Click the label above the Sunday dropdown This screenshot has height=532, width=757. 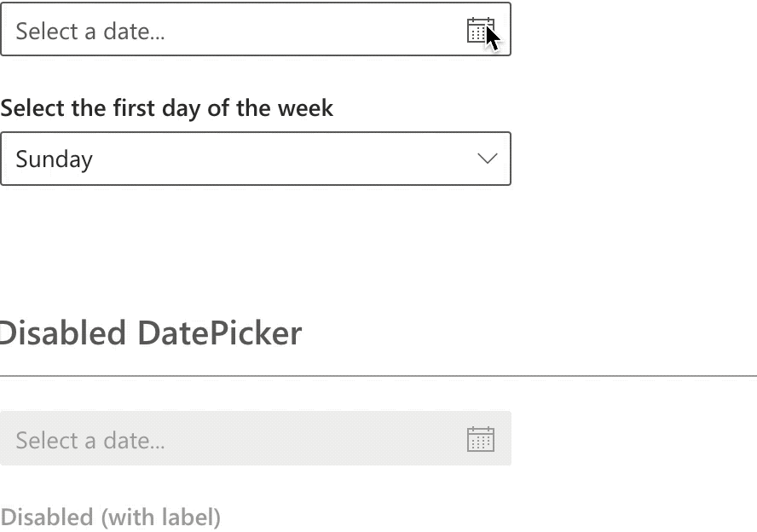[166, 107]
